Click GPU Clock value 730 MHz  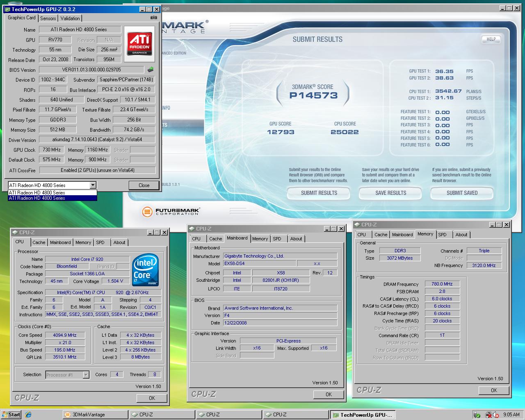(52, 150)
